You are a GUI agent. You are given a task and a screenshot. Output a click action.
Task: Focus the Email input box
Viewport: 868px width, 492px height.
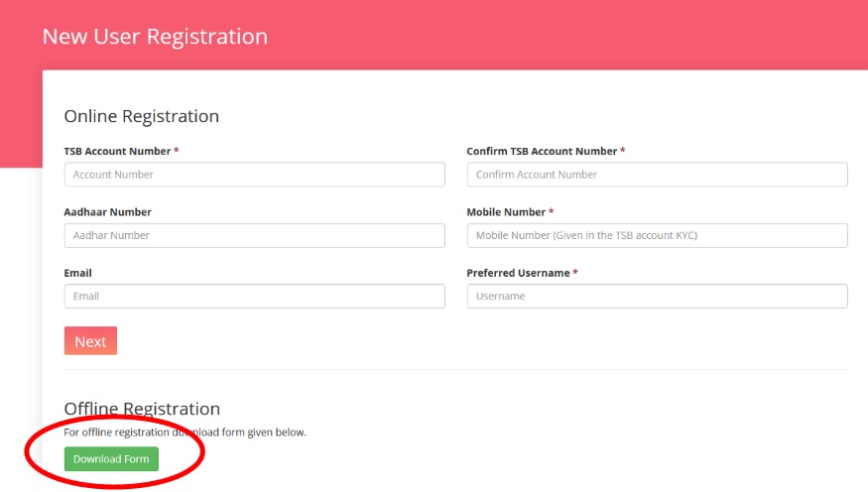point(254,297)
